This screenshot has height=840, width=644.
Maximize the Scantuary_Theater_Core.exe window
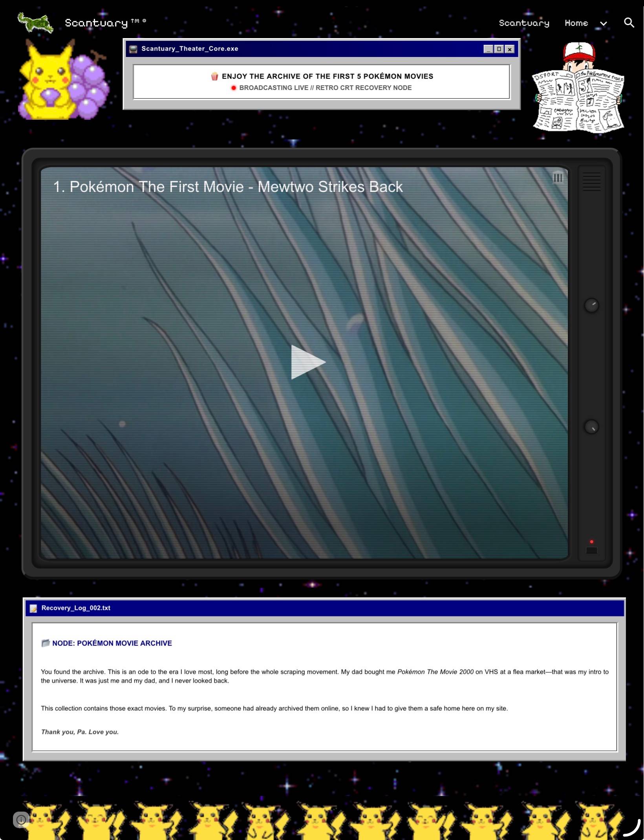click(499, 49)
